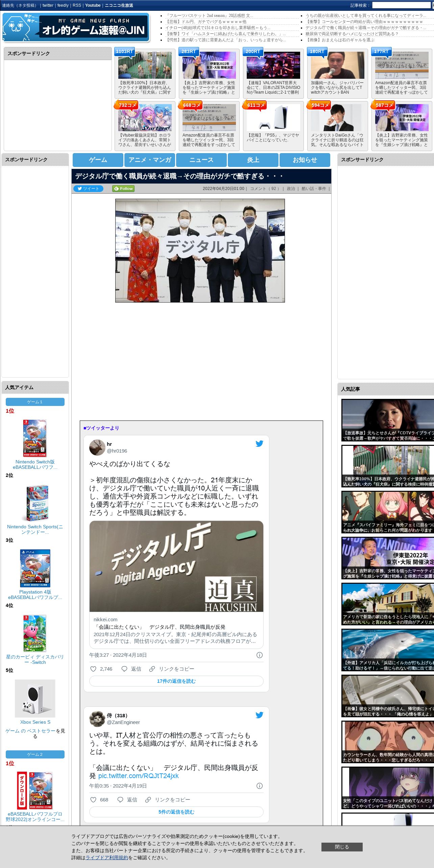
Task: Open 5件の返信を読む replies button
Action: point(176,812)
